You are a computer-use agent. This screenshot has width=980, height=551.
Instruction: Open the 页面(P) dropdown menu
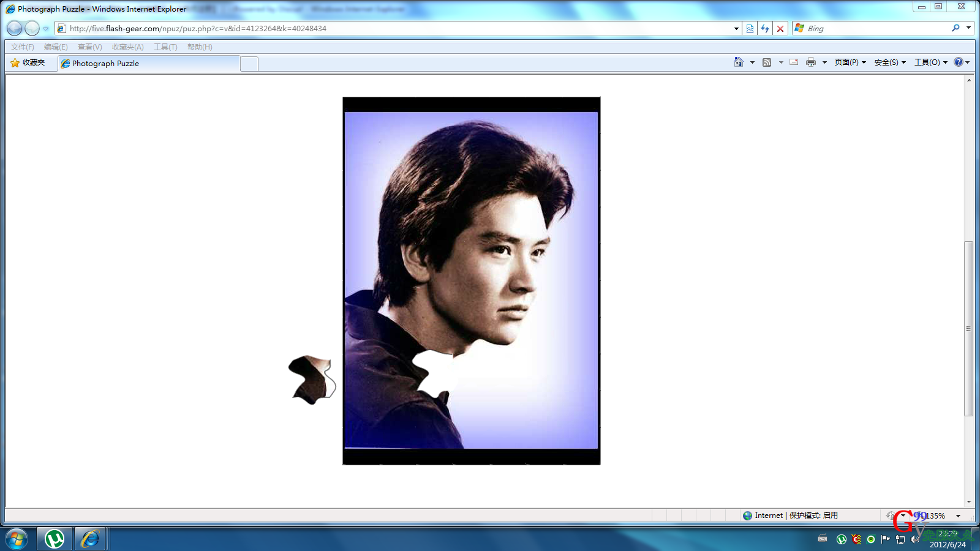[850, 62]
